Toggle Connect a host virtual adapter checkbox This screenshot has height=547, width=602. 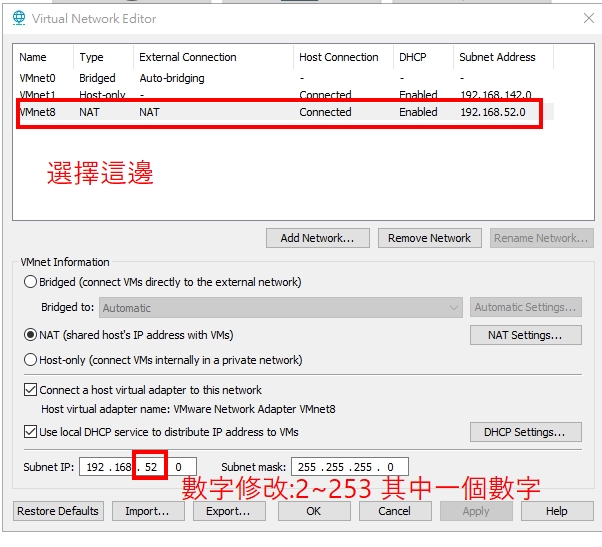pyautogui.click(x=29, y=390)
